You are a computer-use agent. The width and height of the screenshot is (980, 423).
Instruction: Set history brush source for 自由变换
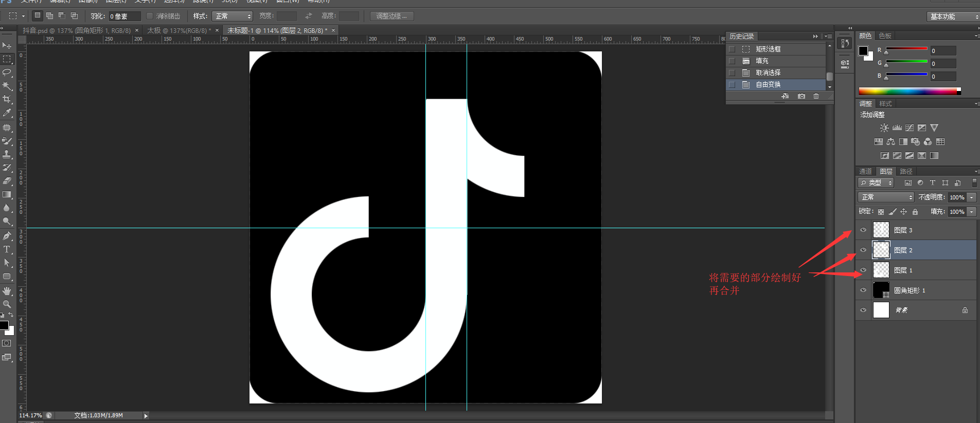(732, 84)
